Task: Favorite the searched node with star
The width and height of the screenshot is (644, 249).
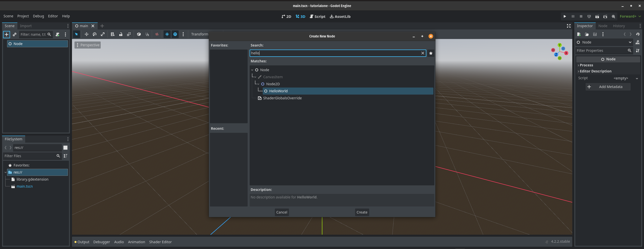Action: pos(431,53)
